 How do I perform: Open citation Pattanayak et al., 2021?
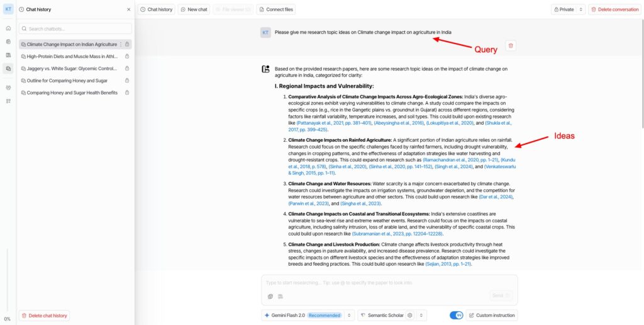[x=335, y=123]
